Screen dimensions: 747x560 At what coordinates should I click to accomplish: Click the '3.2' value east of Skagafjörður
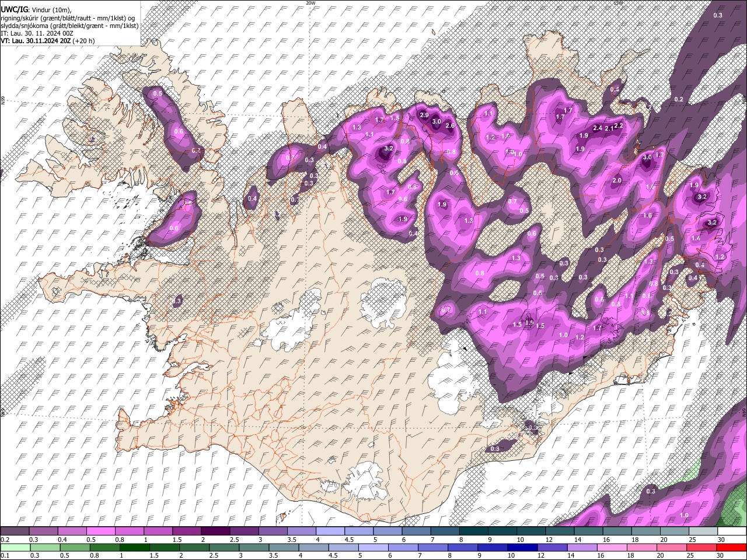click(x=389, y=149)
